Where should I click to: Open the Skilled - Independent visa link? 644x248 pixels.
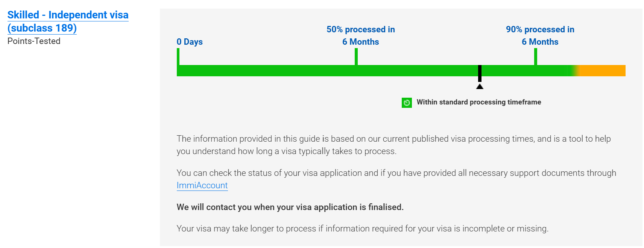point(68,21)
